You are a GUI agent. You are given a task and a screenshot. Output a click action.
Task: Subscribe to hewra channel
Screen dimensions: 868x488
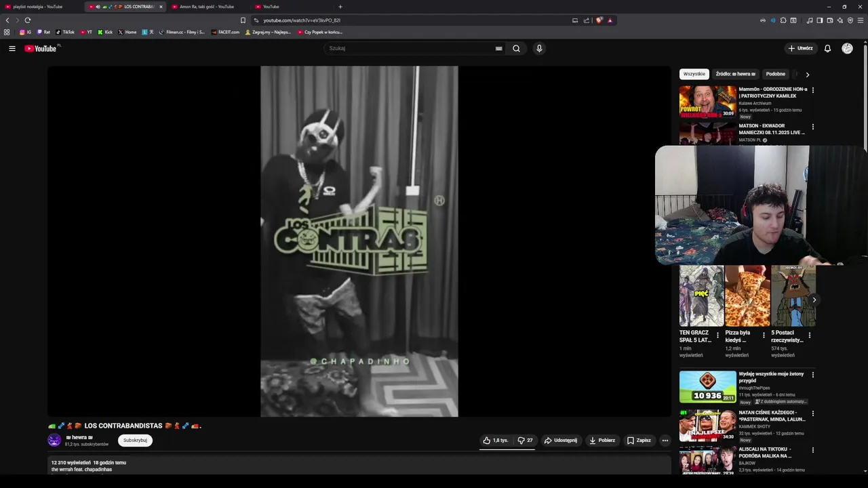tap(135, 440)
